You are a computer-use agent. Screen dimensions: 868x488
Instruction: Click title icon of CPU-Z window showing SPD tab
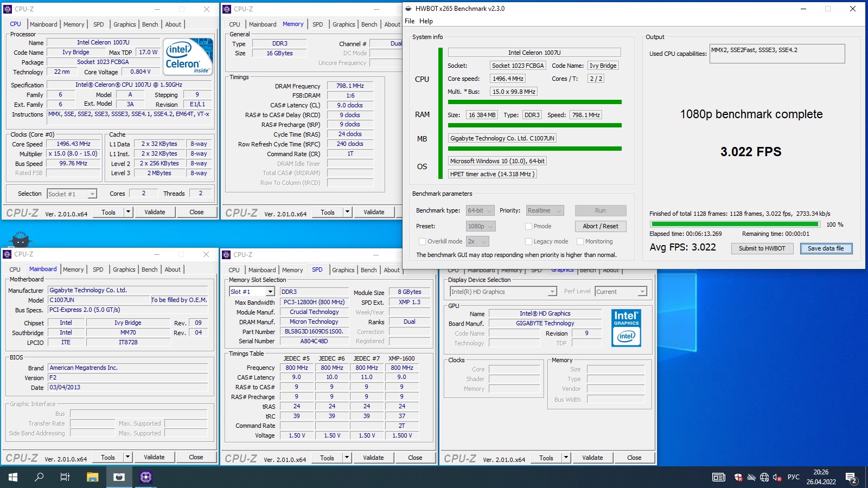[227, 254]
